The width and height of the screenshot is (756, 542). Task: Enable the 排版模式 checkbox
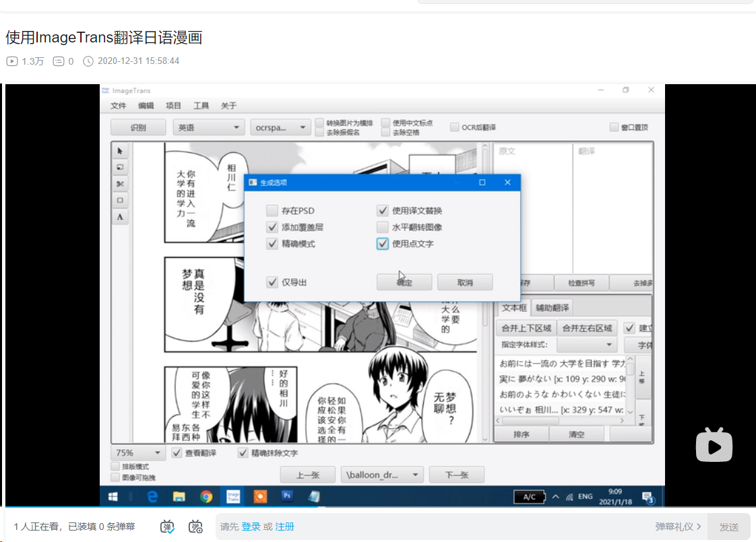click(115, 467)
